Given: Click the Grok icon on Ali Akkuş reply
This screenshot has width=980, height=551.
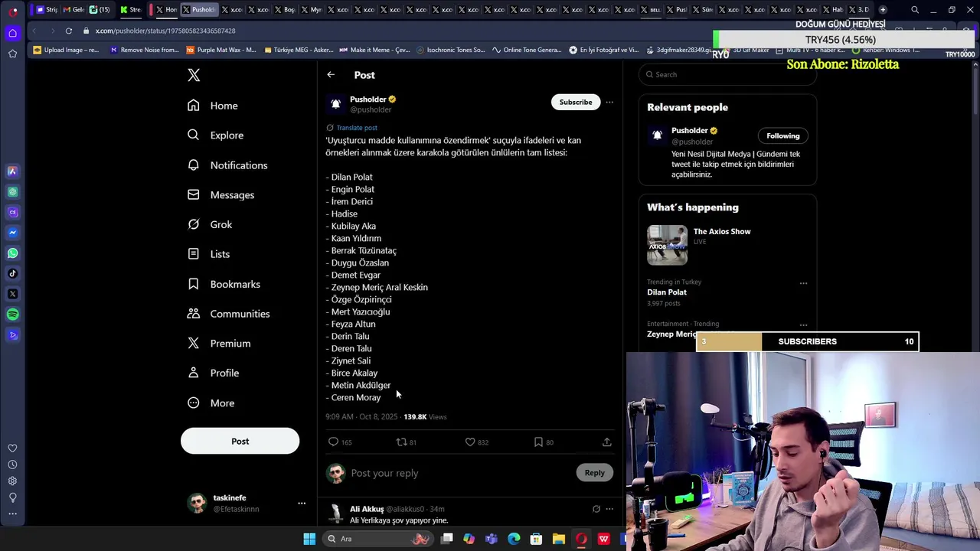Looking at the screenshot, I should click(x=596, y=509).
